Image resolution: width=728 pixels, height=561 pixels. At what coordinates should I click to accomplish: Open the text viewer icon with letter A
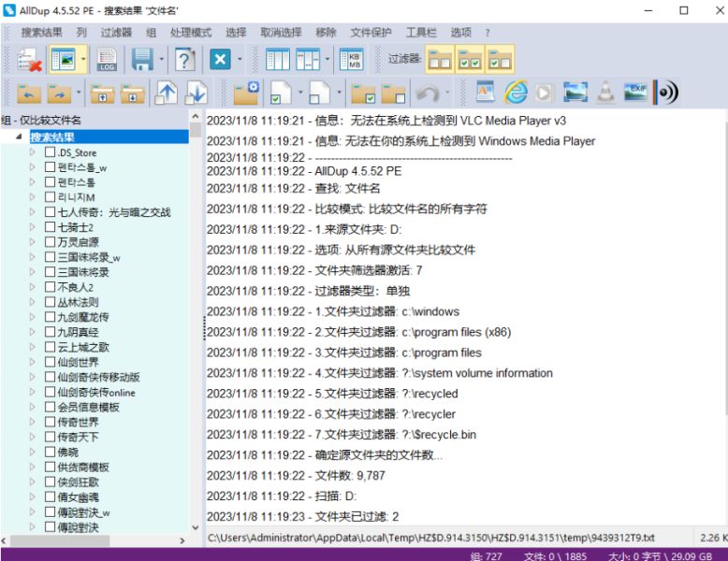(486, 92)
